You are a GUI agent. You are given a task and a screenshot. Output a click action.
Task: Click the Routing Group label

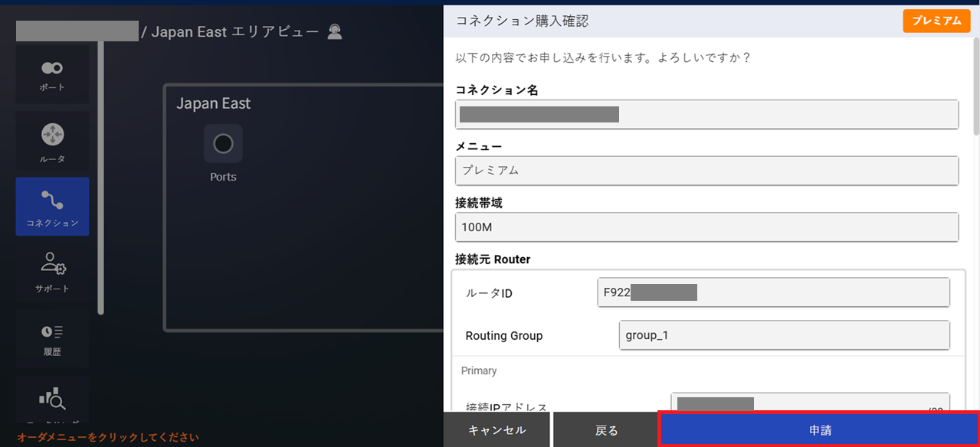[x=504, y=335]
